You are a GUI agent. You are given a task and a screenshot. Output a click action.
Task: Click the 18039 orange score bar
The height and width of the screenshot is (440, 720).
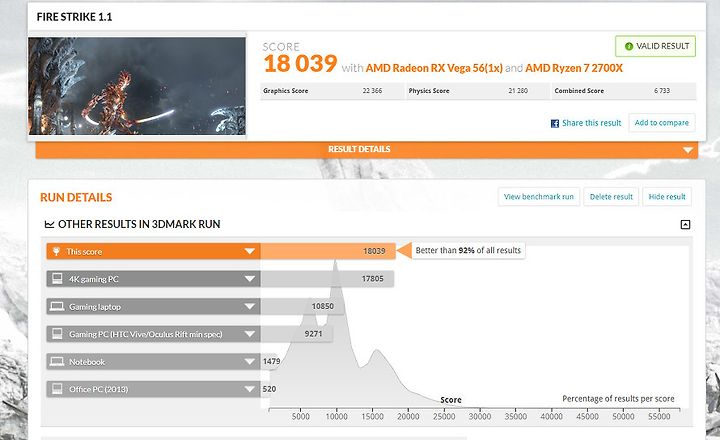tap(328, 251)
